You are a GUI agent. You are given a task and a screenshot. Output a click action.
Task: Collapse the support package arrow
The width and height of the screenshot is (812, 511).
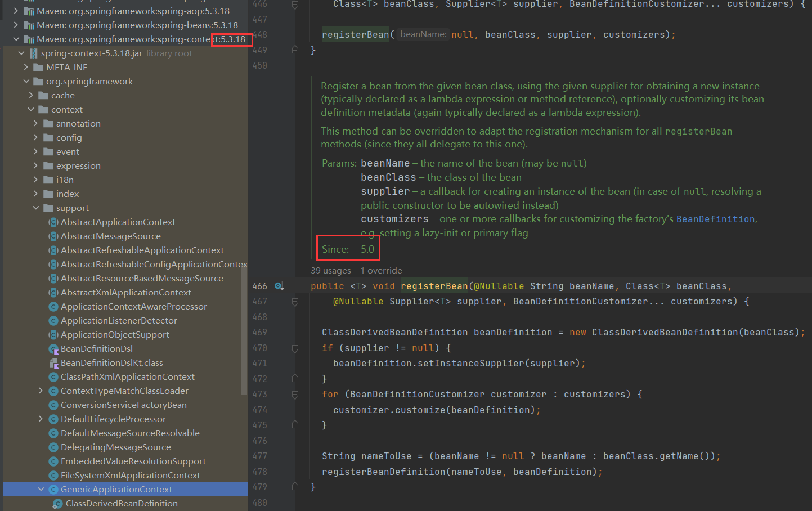pyautogui.click(x=36, y=208)
